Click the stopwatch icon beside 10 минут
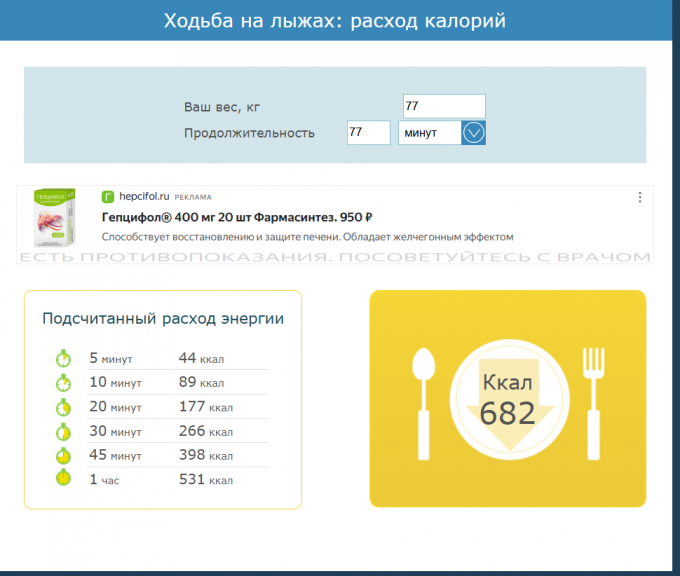 (x=63, y=382)
